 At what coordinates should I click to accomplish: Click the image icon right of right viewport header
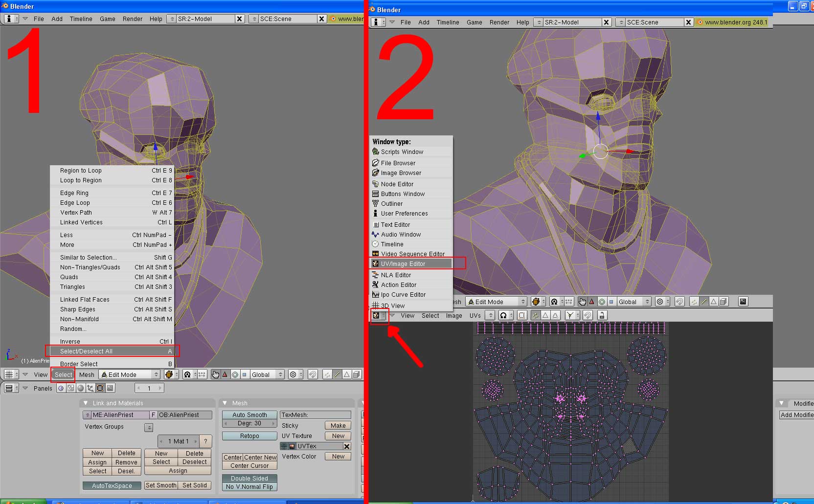tap(743, 302)
